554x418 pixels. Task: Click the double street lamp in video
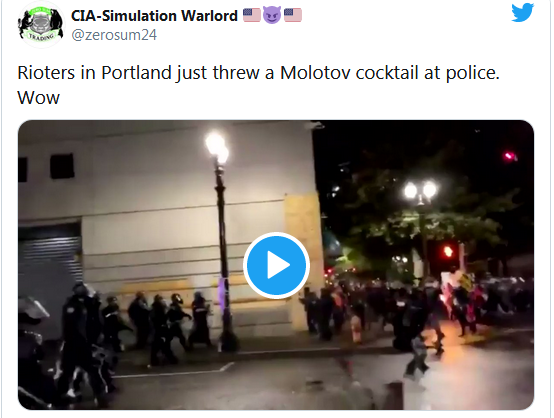tap(420, 193)
